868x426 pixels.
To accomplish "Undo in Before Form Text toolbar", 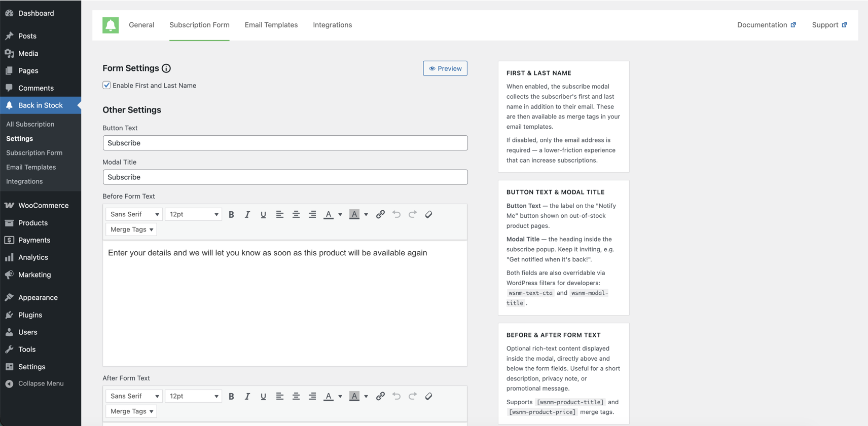I will click(396, 214).
